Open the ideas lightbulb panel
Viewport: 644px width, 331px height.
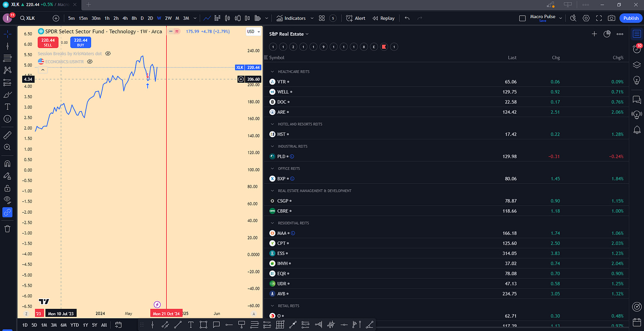(636, 80)
